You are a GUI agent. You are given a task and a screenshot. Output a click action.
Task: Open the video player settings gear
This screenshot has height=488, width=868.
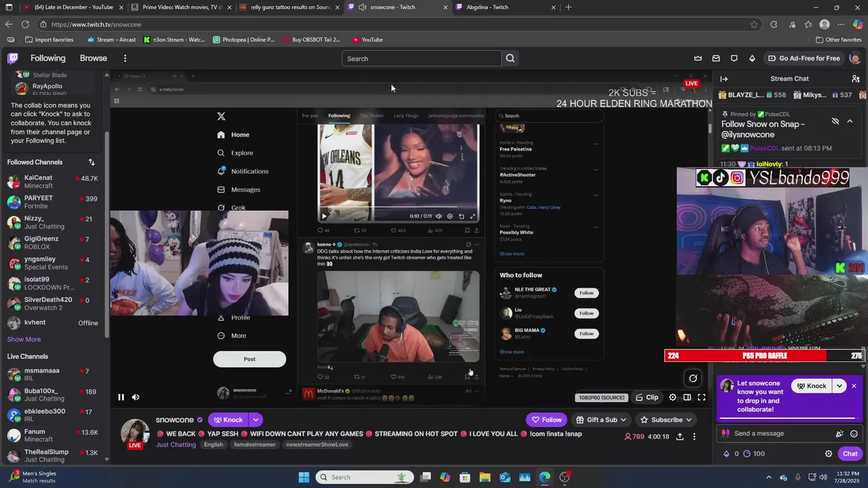pos(673,397)
